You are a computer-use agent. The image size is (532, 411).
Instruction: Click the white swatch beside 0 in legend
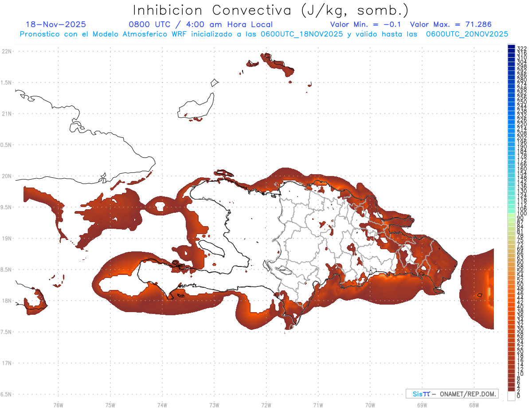(x=511, y=396)
